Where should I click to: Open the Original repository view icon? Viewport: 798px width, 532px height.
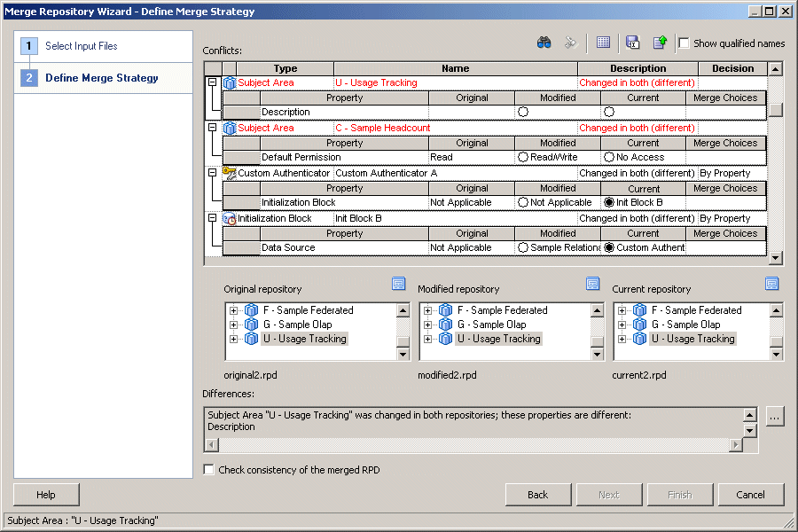tap(399, 284)
